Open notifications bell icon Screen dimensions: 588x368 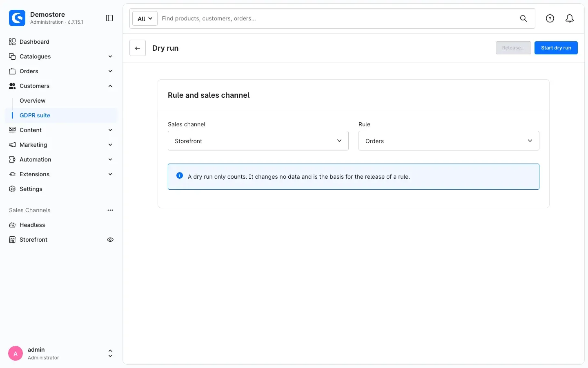click(x=570, y=18)
